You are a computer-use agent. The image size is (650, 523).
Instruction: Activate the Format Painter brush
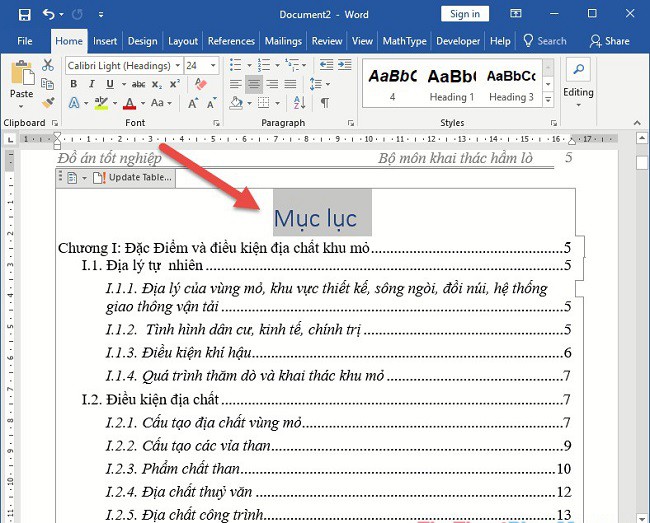pos(48,102)
